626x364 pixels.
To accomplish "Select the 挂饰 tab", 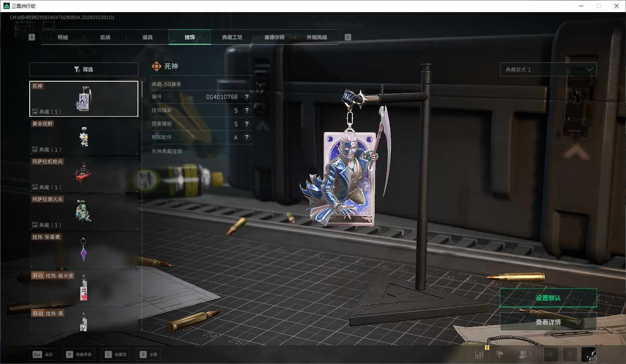I will click(190, 37).
